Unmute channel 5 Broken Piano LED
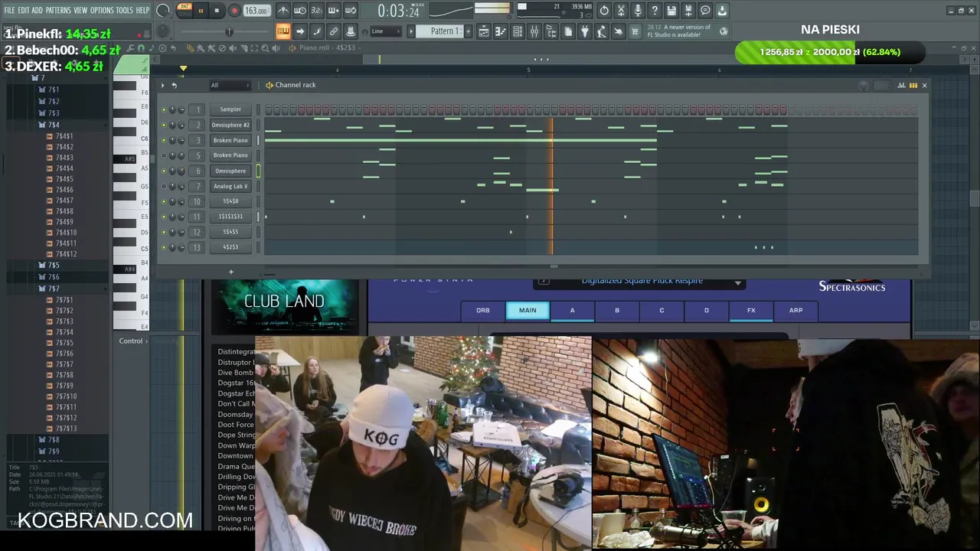The width and height of the screenshot is (980, 551). tap(163, 155)
